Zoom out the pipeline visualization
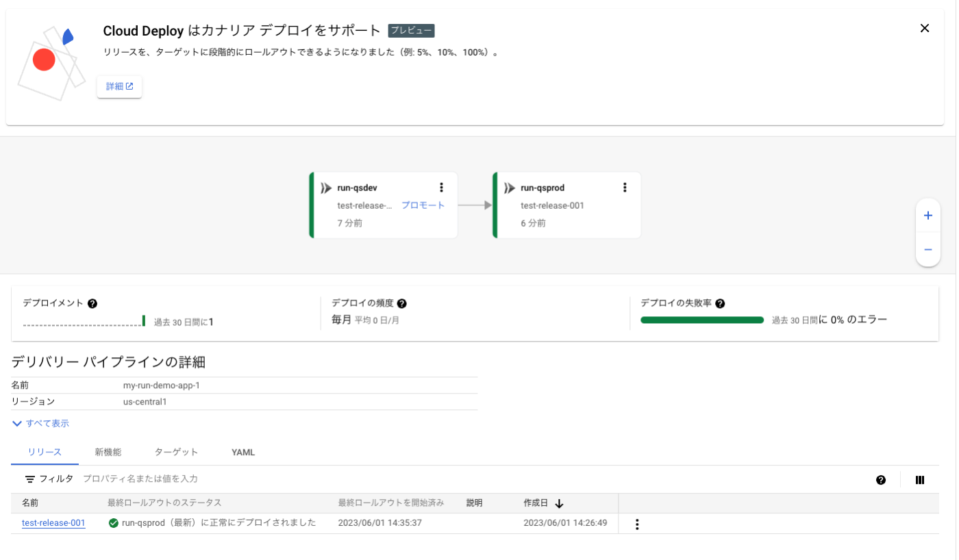 point(927,250)
